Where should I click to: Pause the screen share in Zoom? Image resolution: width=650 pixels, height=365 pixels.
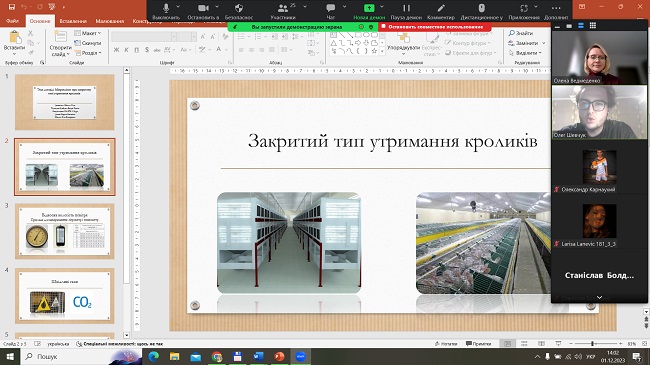(406, 11)
